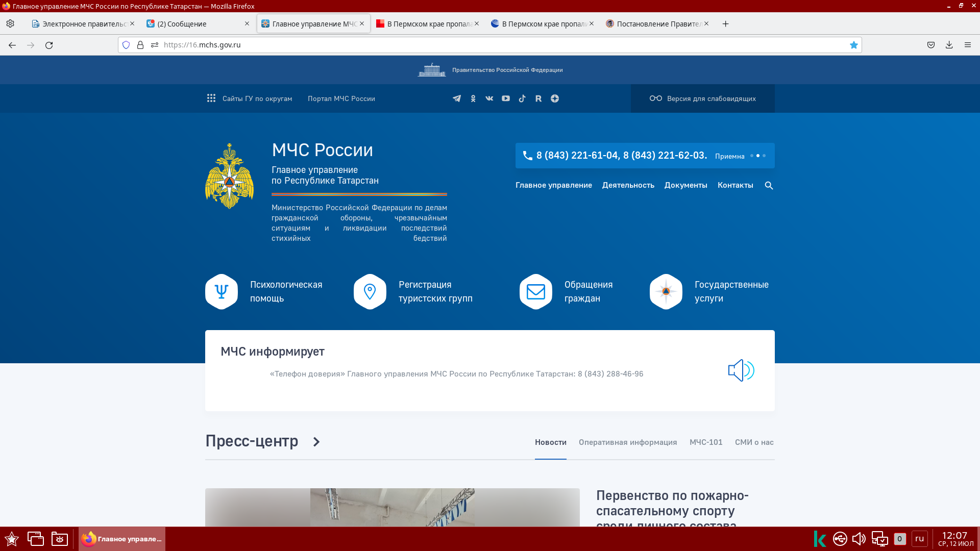The height and width of the screenshot is (551, 980).
Task: Open the Пресс-центр heading link
Action: coord(252,441)
